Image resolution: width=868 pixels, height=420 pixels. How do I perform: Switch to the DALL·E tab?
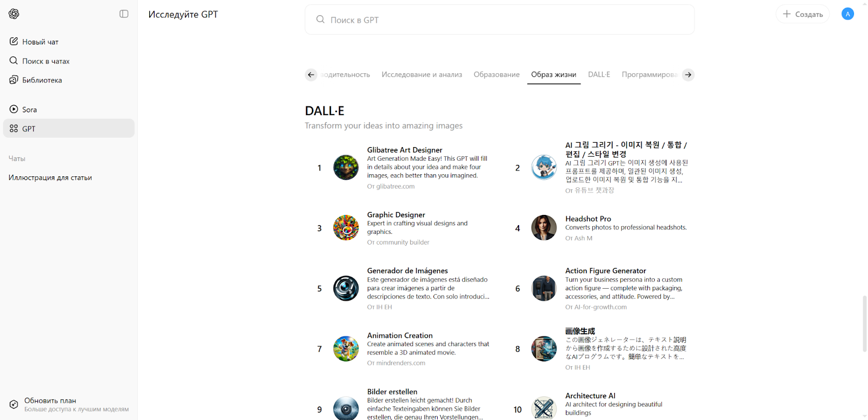pos(599,74)
